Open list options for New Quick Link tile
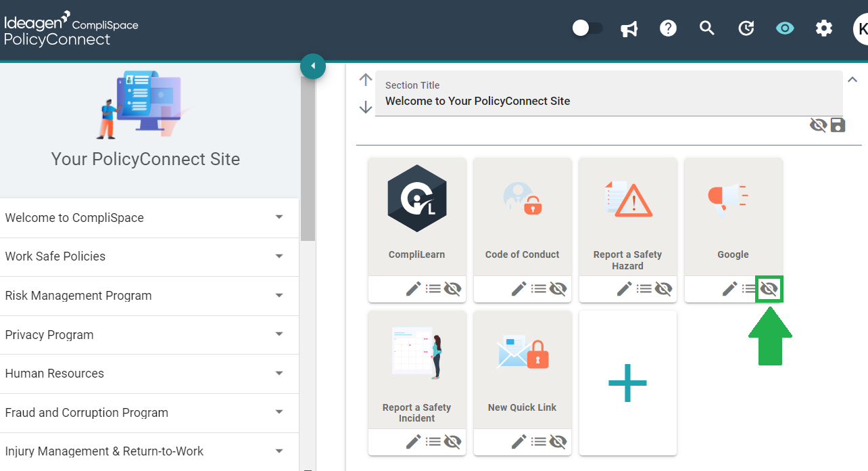868x471 pixels. pos(539,442)
